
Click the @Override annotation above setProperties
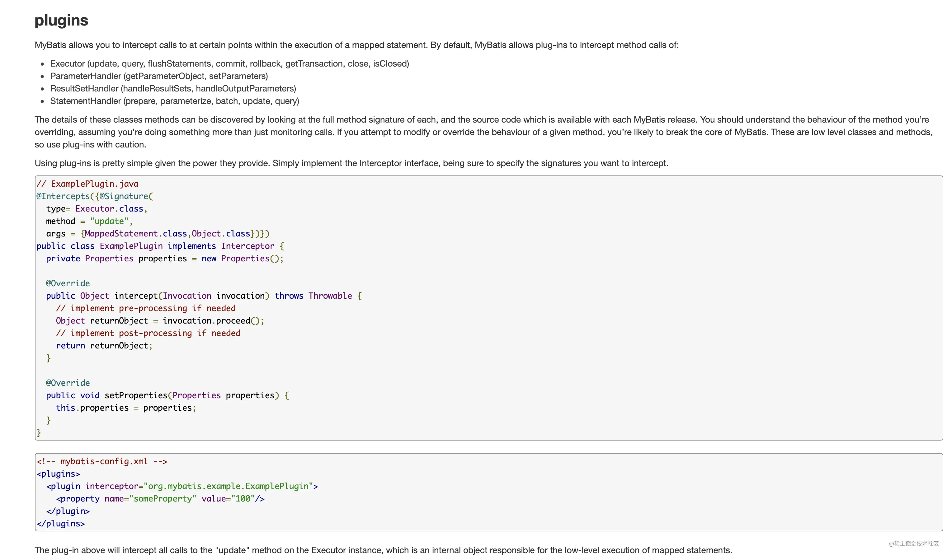click(x=68, y=383)
